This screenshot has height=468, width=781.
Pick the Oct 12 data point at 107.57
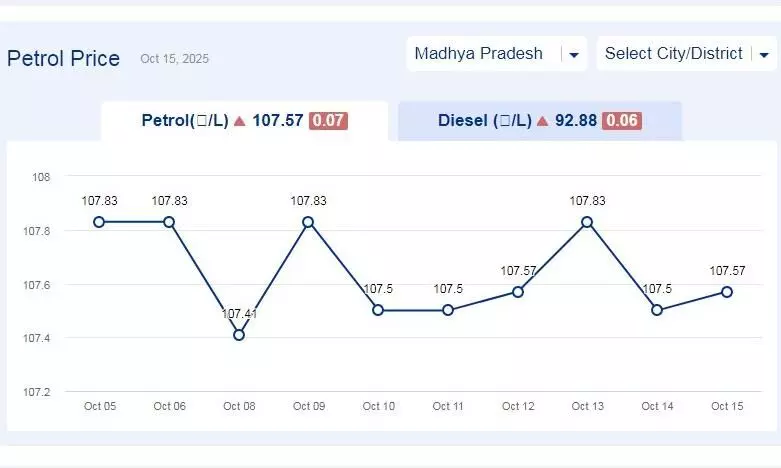518,292
